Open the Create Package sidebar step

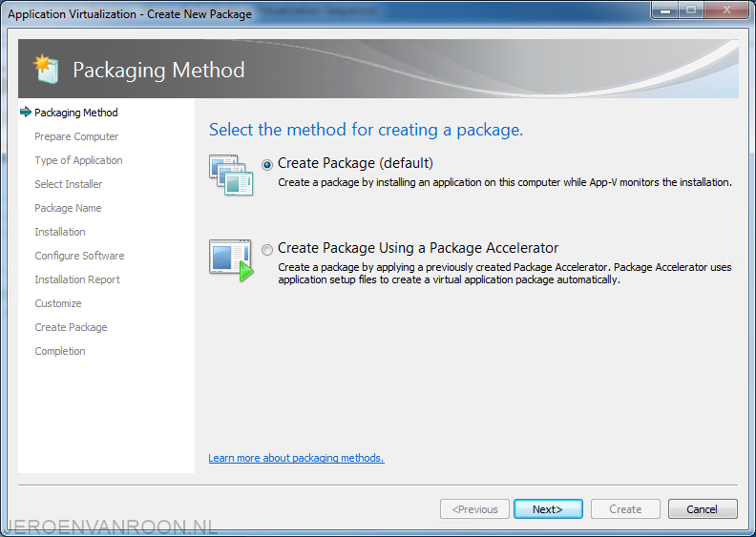point(71,327)
